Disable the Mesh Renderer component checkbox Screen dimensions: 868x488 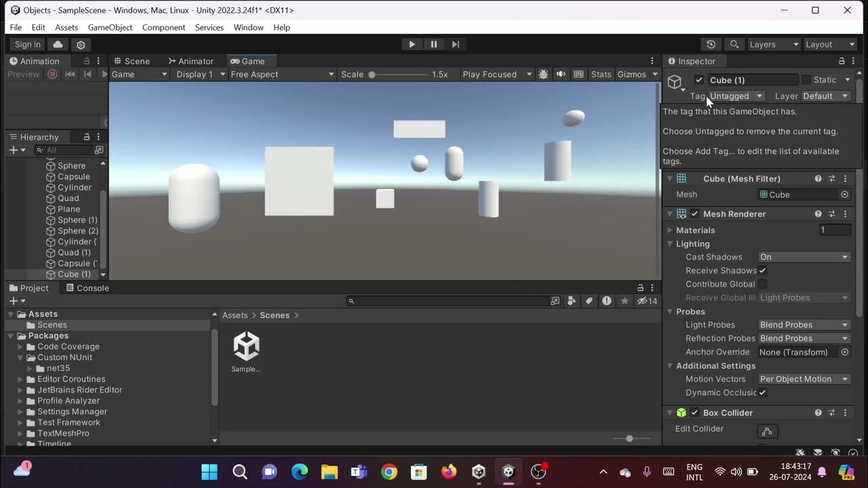coord(694,213)
